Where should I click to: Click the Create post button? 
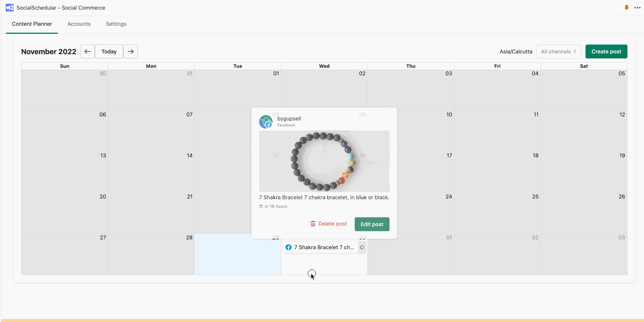[606, 51]
